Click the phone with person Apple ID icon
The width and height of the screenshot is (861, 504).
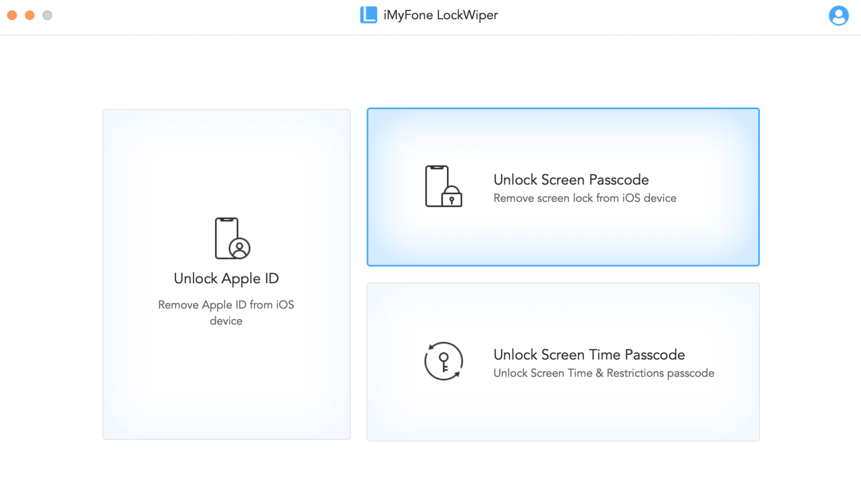(232, 238)
